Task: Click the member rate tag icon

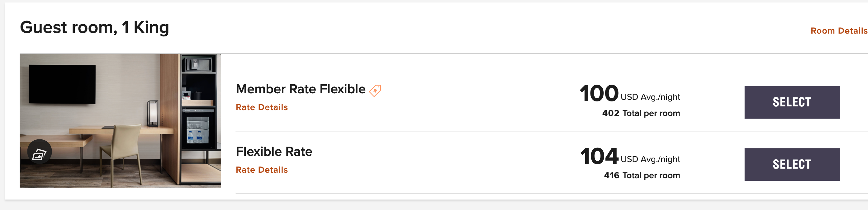Action: 375,91
